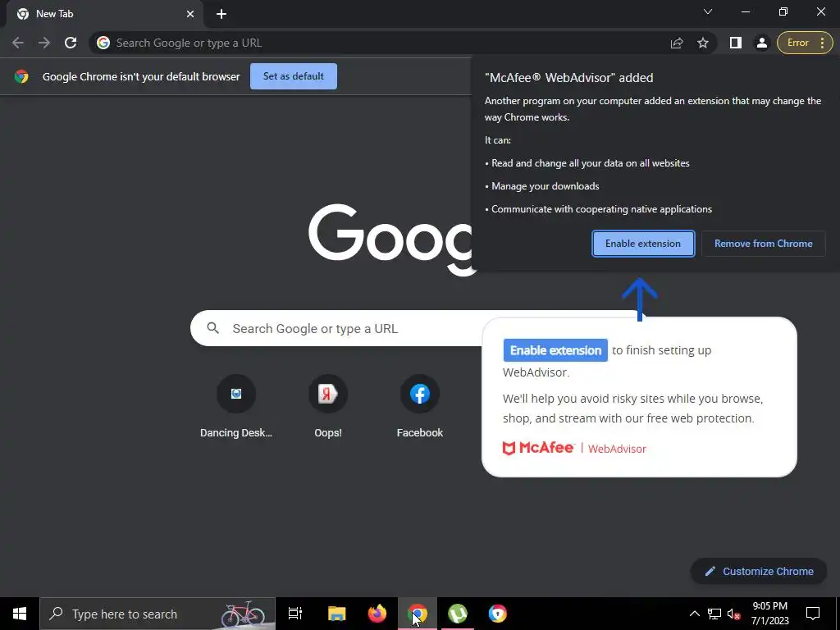
Task: Open the Chrome Error menu button
Action: click(805, 43)
